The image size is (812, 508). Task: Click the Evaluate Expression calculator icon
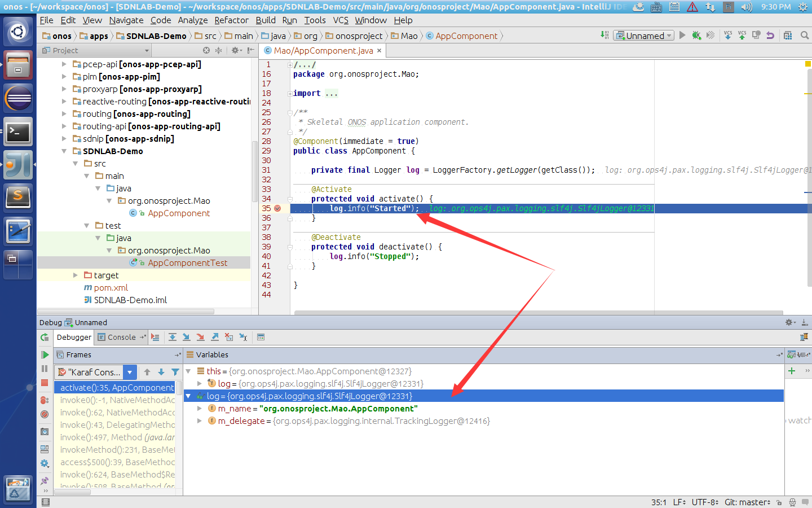point(261,337)
